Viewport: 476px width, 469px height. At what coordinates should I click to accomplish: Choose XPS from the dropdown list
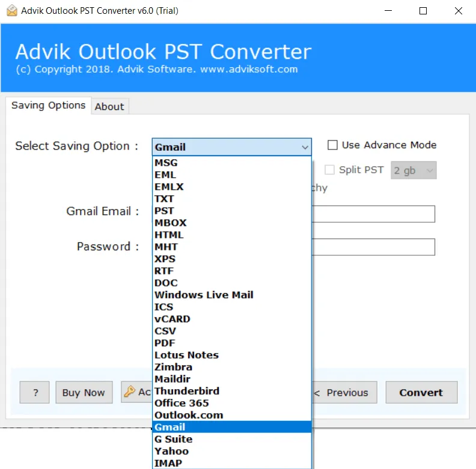(x=232, y=259)
